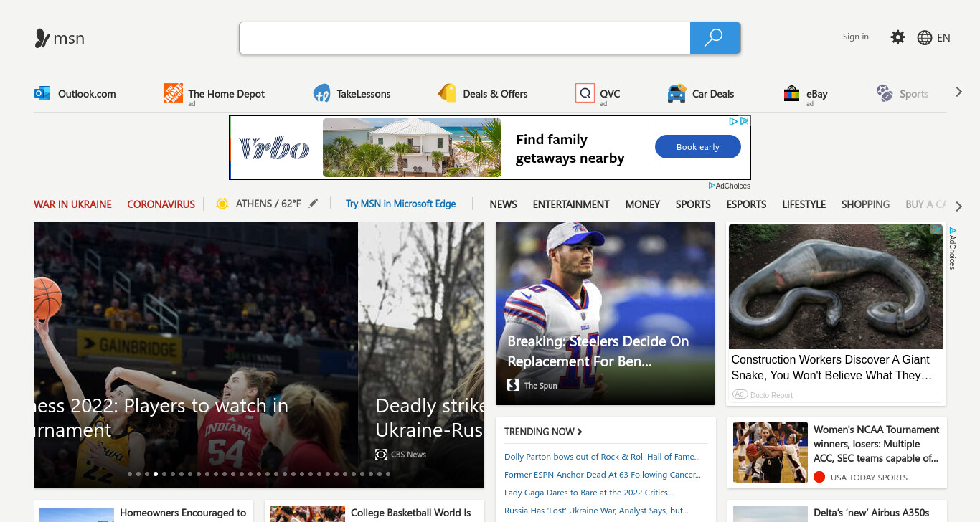Open the Lady Gaga Critics story

[x=588, y=493]
